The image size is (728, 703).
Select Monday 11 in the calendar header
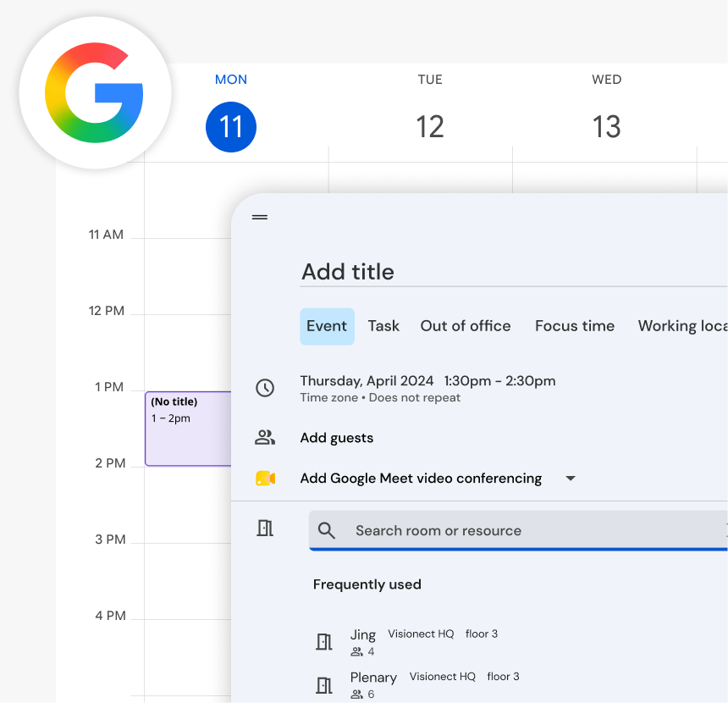coord(231,127)
